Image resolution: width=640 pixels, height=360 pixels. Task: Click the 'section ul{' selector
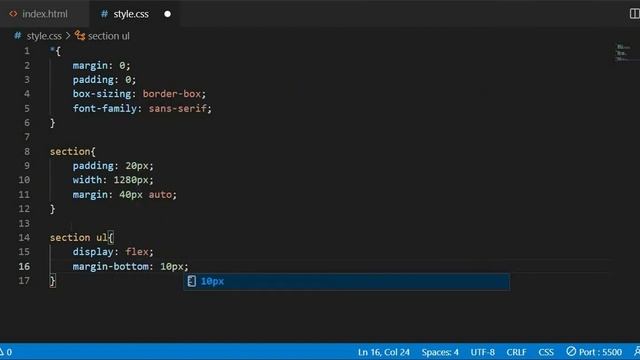click(82, 238)
